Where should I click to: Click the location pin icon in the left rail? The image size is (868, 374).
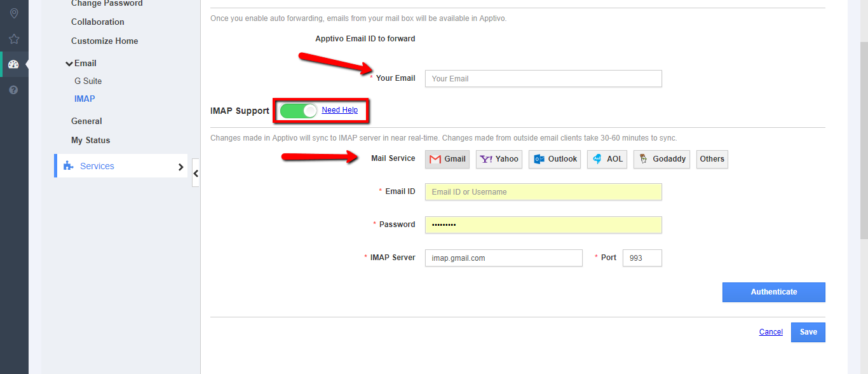pos(14,13)
